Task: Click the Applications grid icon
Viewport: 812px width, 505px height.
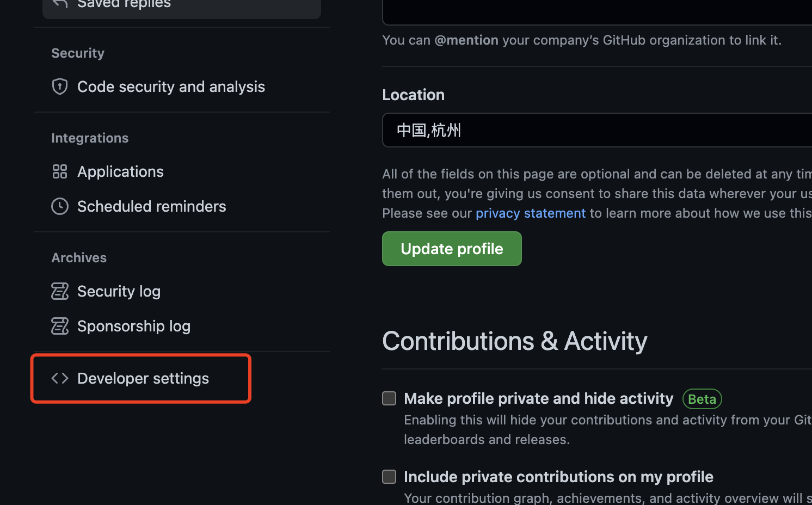Action: (60, 171)
